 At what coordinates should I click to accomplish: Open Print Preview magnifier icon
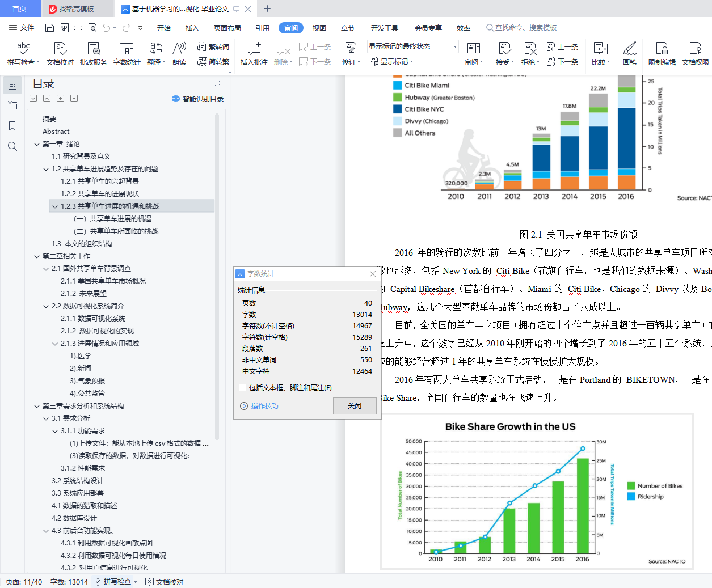coord(92,28)
